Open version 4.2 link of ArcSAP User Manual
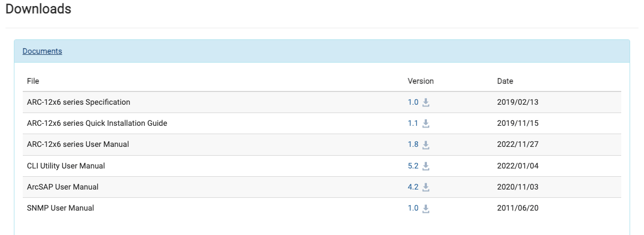644x235 pixels. pyautogui.click(x=413, y=187)
